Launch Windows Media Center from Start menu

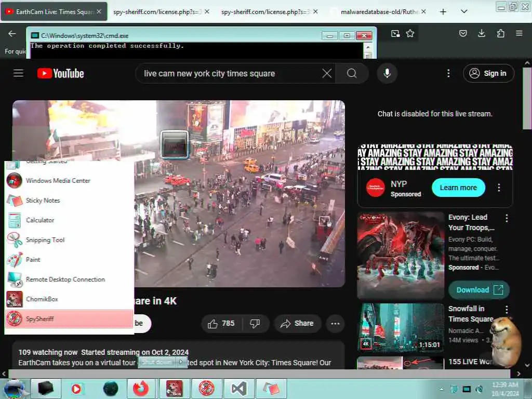pyautogui.click(x=69, y=180)
